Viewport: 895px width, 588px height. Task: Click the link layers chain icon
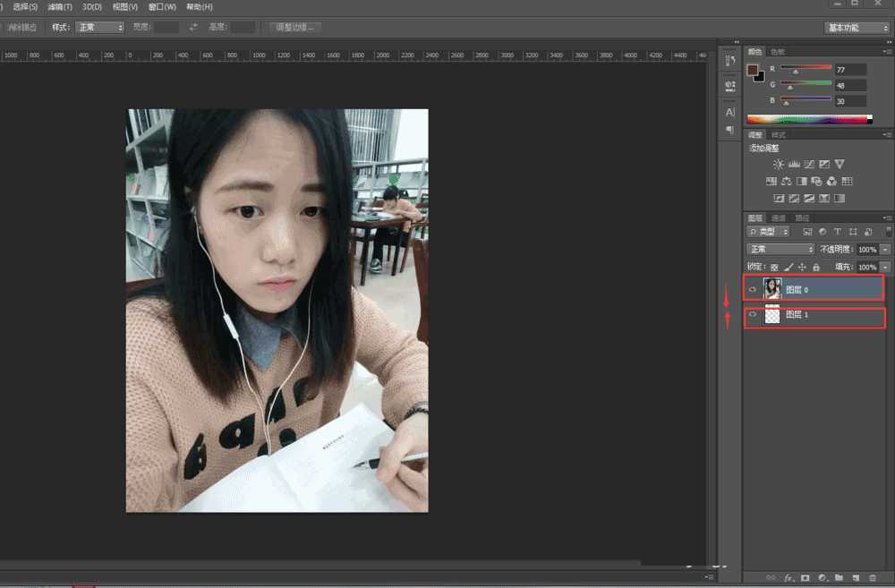tap(771, 577)
